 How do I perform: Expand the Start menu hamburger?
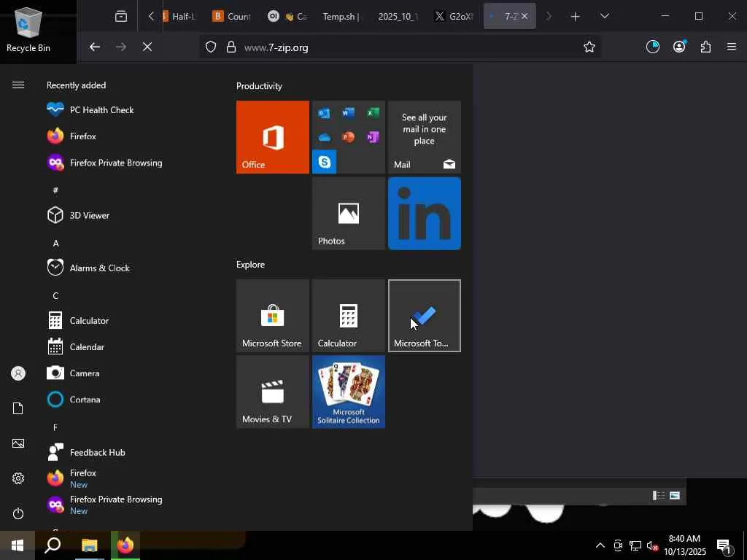(x=18, y=85)
